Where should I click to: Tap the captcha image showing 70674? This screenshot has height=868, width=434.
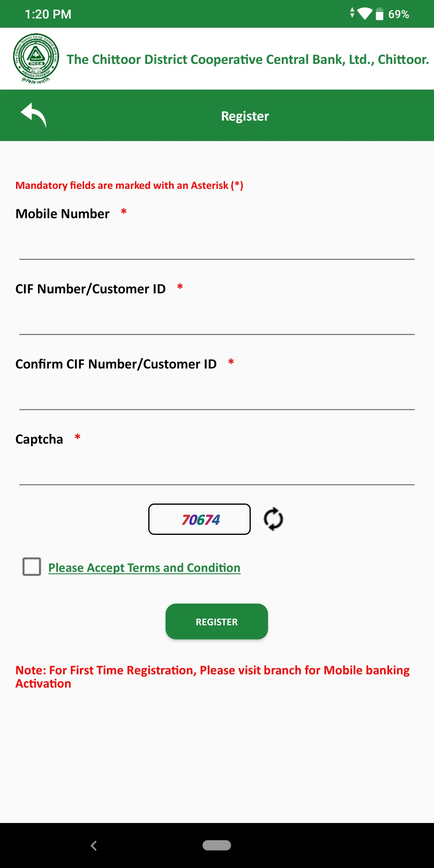200,519
